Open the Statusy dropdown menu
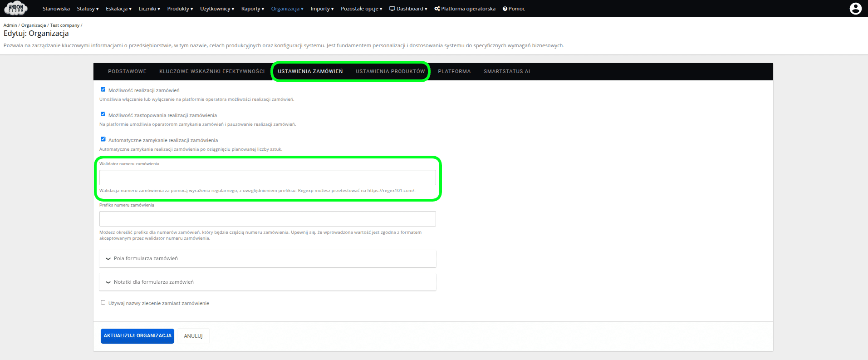The height and width of the screenshot is (360, 868). [x=88, y=9]
